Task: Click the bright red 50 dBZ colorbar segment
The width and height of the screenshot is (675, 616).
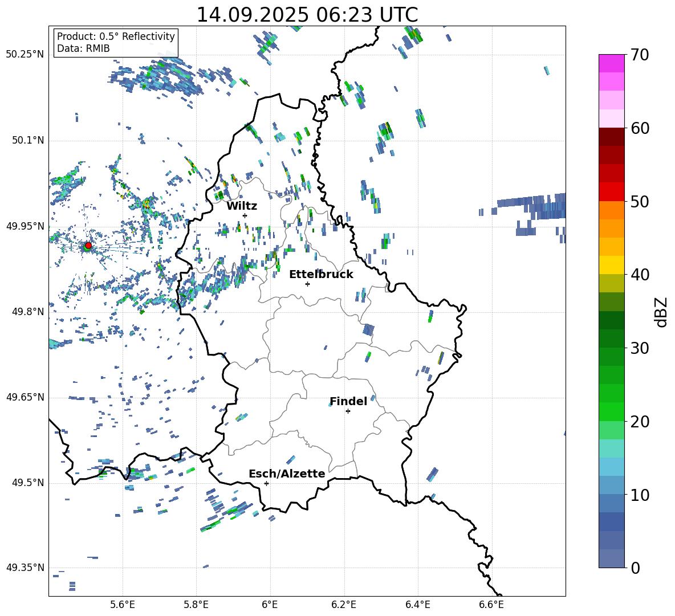Action: click(x=611, y=192)
